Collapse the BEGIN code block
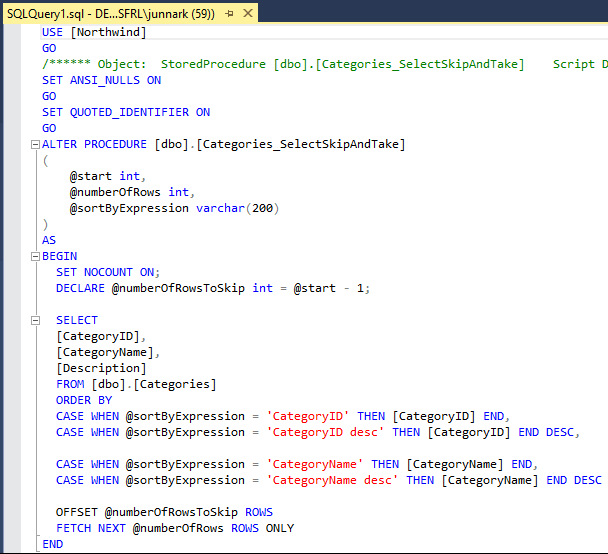608x554 pixels. [x=35, y=256]
